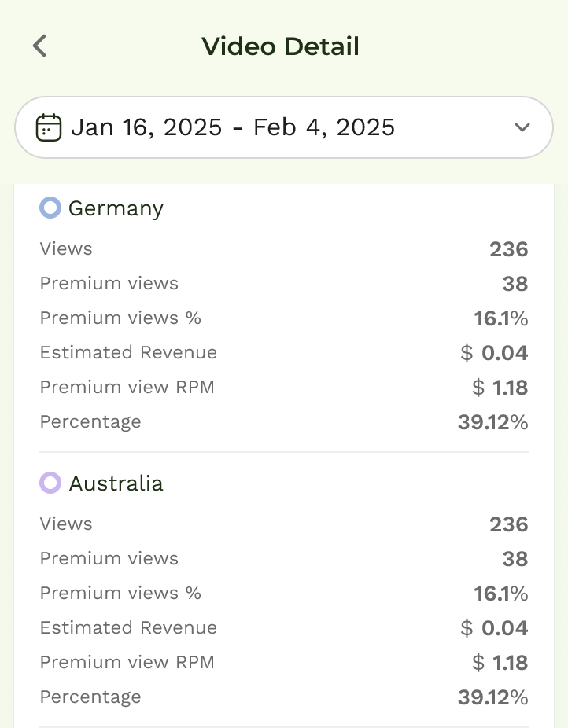
Task: Click the Video Detail page title
Action: point(280,46)
